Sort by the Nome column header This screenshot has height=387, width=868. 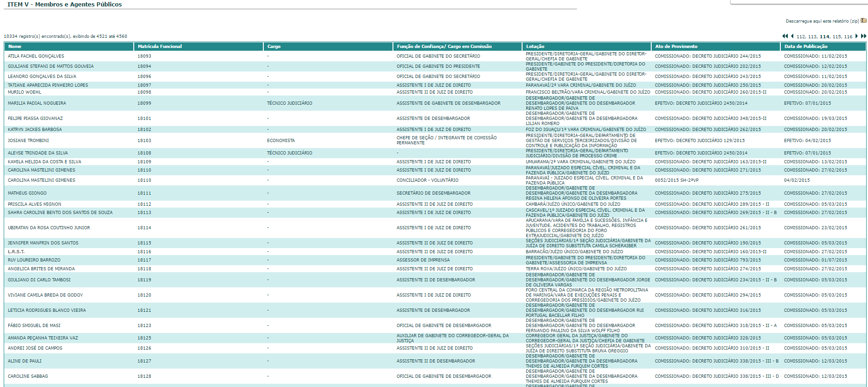[15, 47]
